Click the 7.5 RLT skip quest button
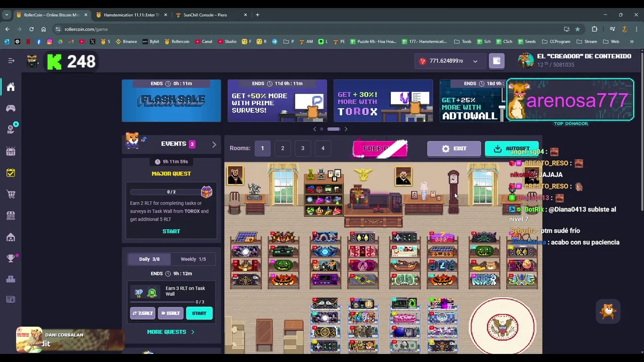The height and width of the screenshot is (362, 644). tap(143, 313)
